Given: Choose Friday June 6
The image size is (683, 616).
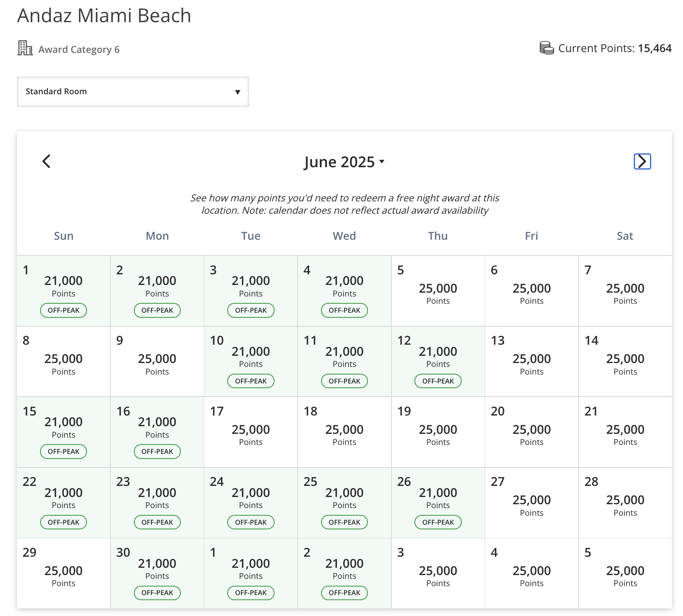Looking at the screenshot, I should pyautogui.click(x=532, y=291).
